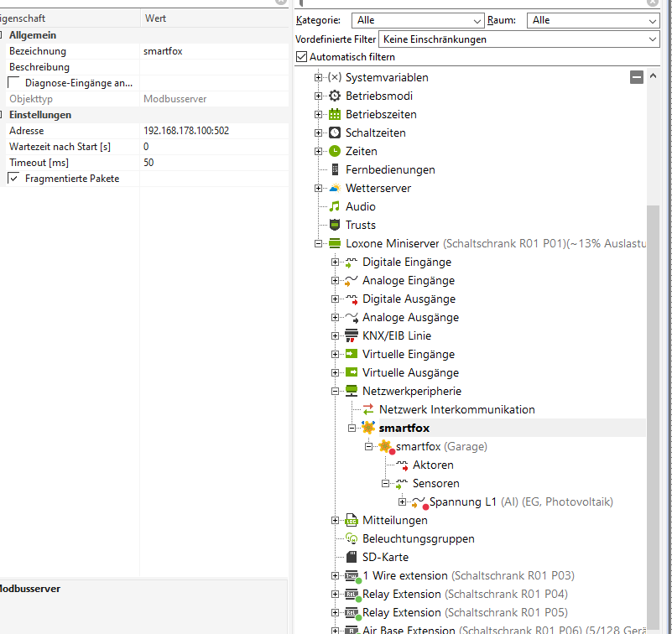Click the SD-Karte icon
This screenshot has height=634, width=672.
[x=352, y=557]
